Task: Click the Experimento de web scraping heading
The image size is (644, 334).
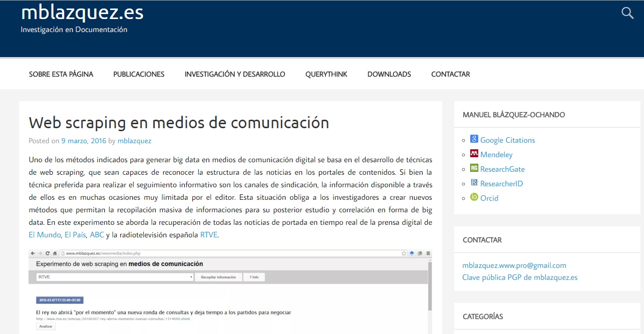Action: pyautogui.click(x=120, y=264)
